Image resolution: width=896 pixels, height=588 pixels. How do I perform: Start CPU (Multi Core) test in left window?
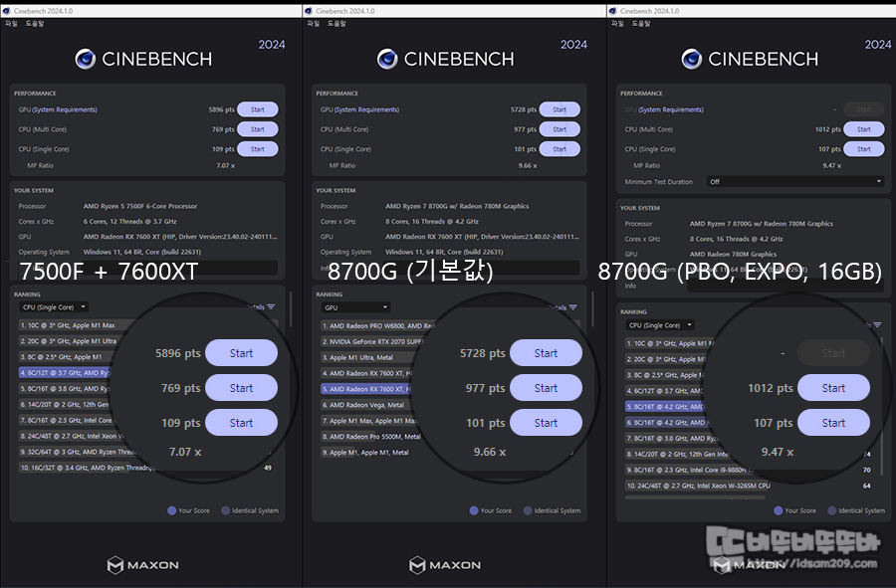[258, 129]
